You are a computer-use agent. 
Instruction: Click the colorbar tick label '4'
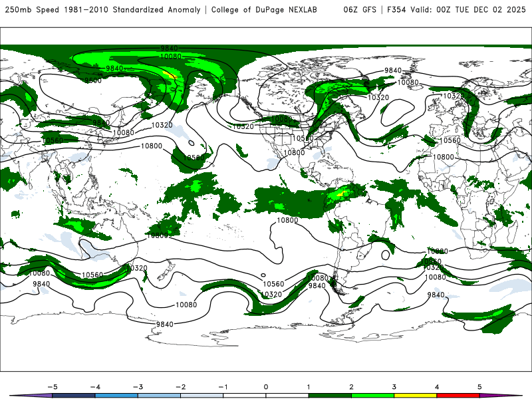click(x=437, y=387)
